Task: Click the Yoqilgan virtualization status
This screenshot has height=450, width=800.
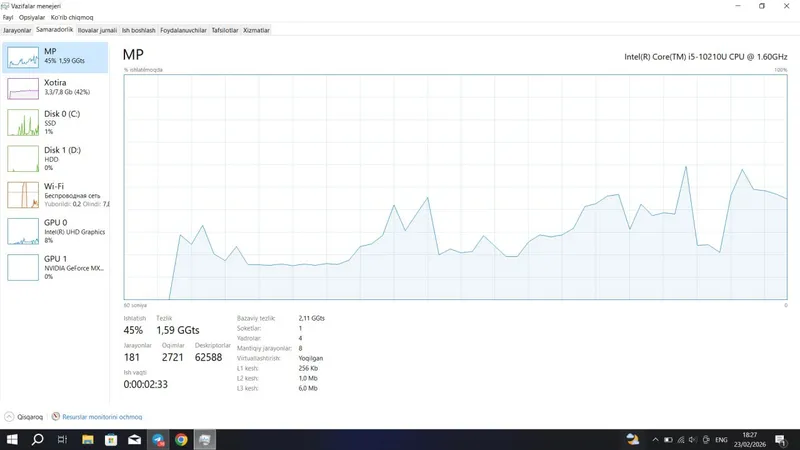Action: click(x=311, y=358)
